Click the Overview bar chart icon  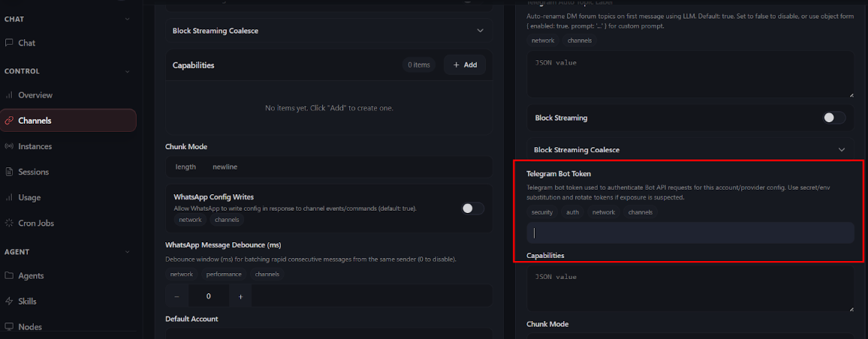pyautogui.click(x=9, y=95)
